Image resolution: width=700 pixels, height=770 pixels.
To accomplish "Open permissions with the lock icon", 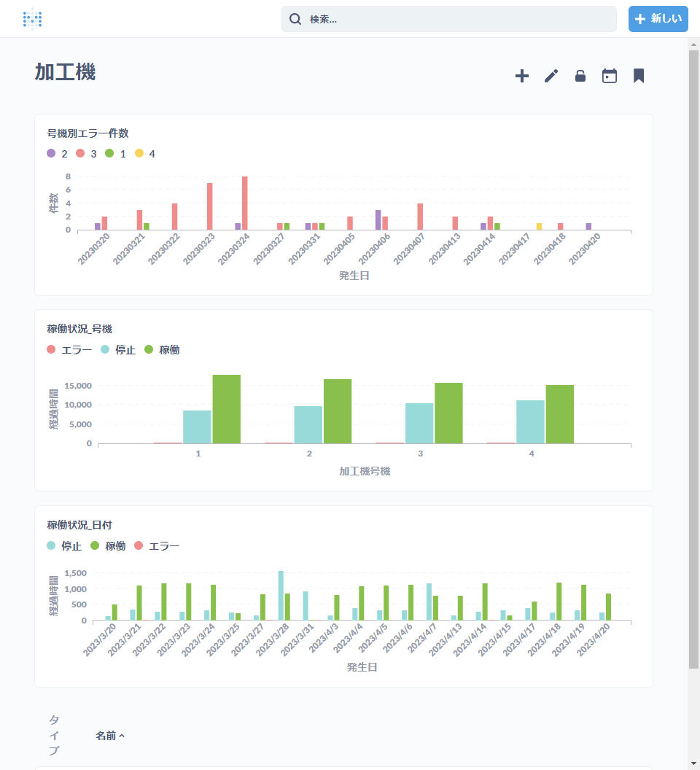I will [580, 76].
